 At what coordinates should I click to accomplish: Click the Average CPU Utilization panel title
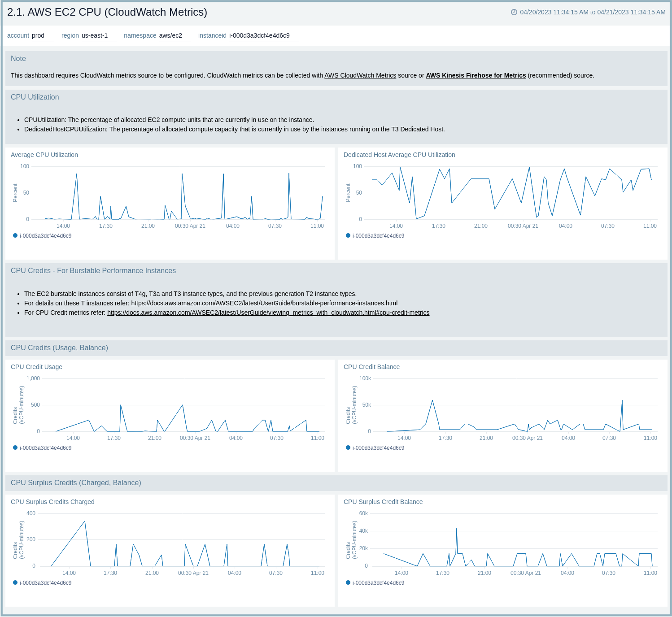click(44, 155)
